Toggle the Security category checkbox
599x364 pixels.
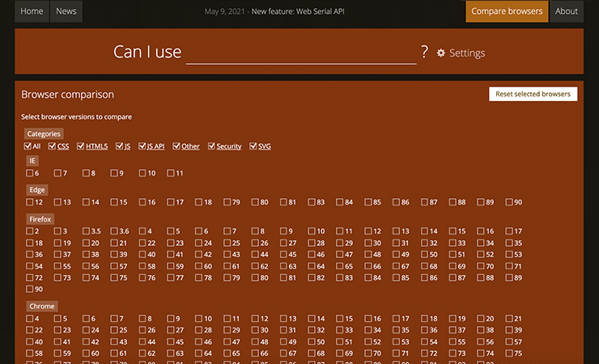click(211, 146)
